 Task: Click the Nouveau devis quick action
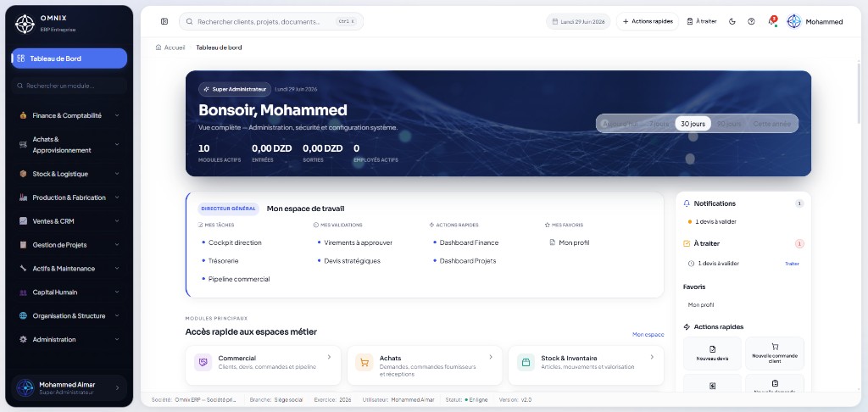pyautogui.click(x=712, y=354)
